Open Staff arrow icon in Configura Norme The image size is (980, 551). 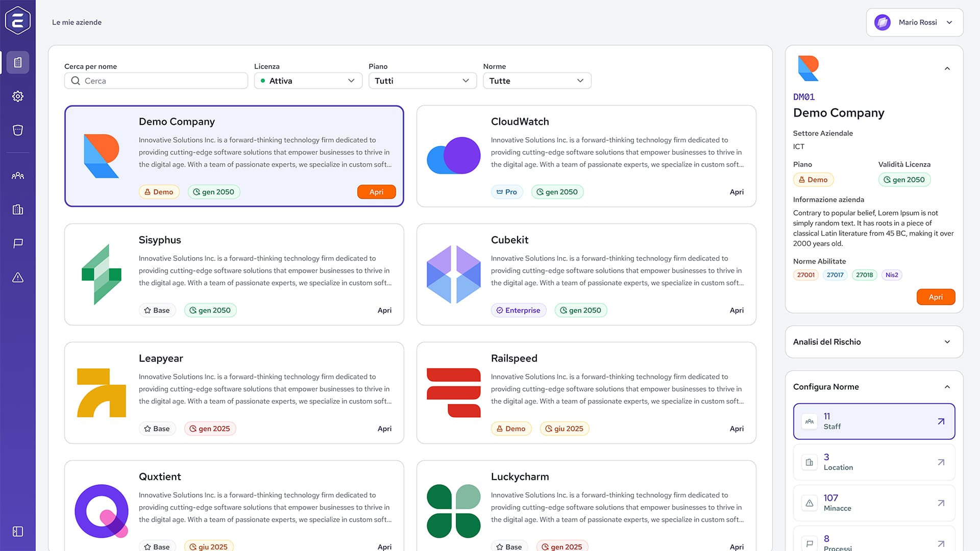tap(941, 421)
